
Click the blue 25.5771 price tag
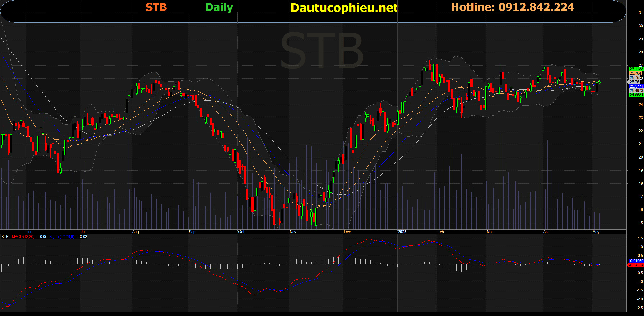[636, 86]
